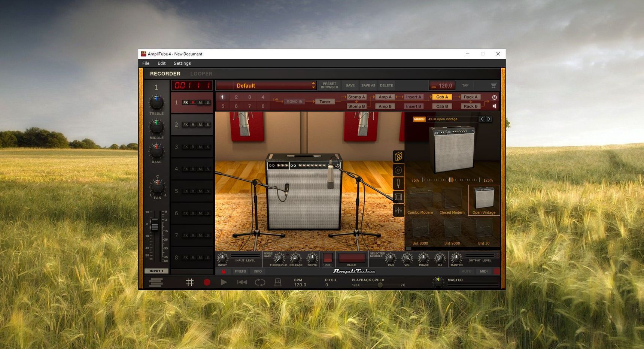
Task: Switch to the RECORDER tab
Action: pos(165,74)
